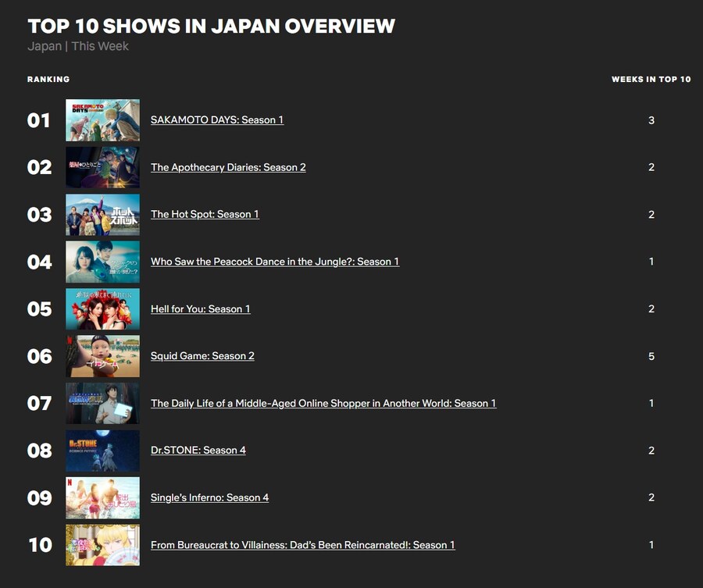Click the Middle-Aged Online Shopper thumbnail

pyautogui.click(x=102, y=404)
